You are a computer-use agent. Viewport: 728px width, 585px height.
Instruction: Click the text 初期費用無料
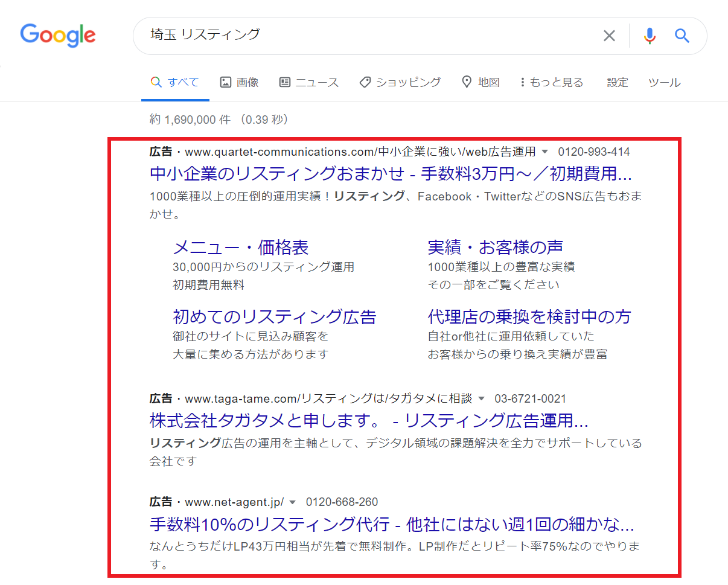point(209,285)
